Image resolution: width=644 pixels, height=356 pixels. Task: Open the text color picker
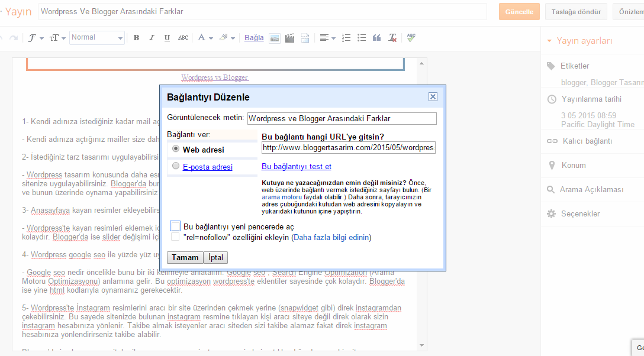tap(205, 38)
